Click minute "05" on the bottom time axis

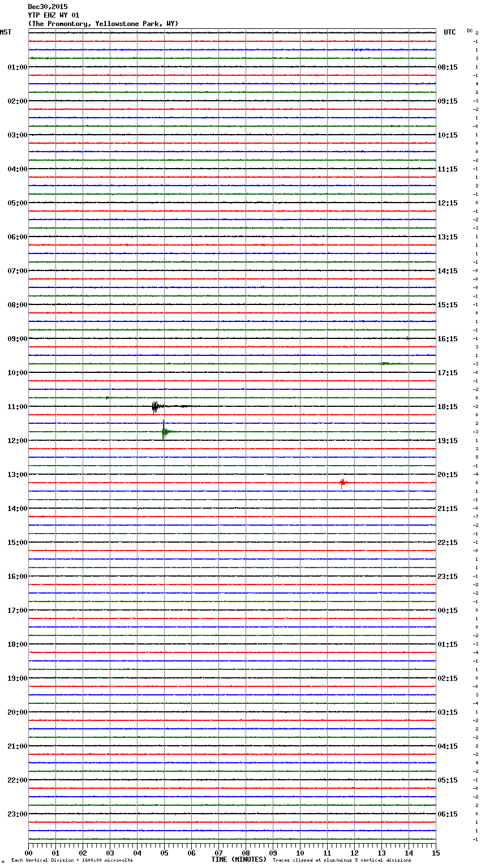click(x=164, y=853)
